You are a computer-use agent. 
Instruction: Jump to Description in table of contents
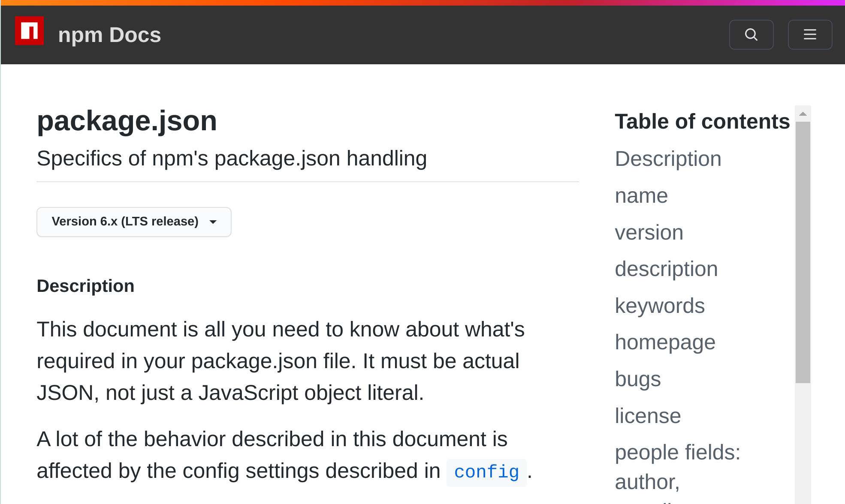(668, 159)
